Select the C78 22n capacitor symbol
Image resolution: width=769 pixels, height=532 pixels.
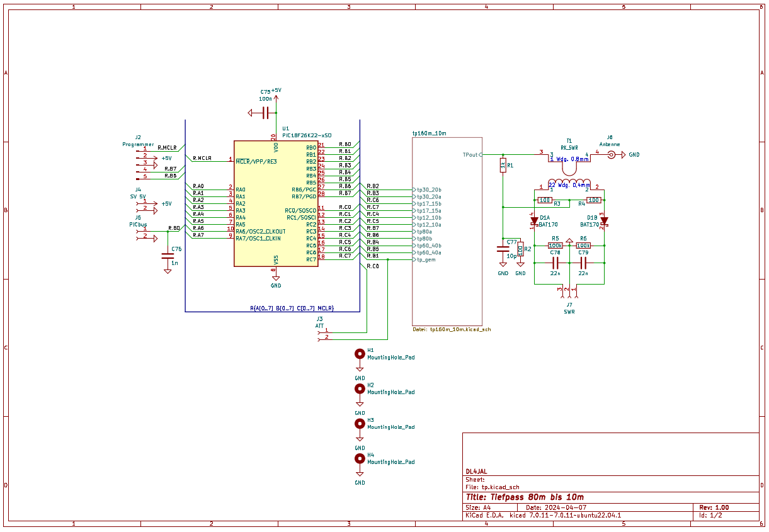[555, 263]
